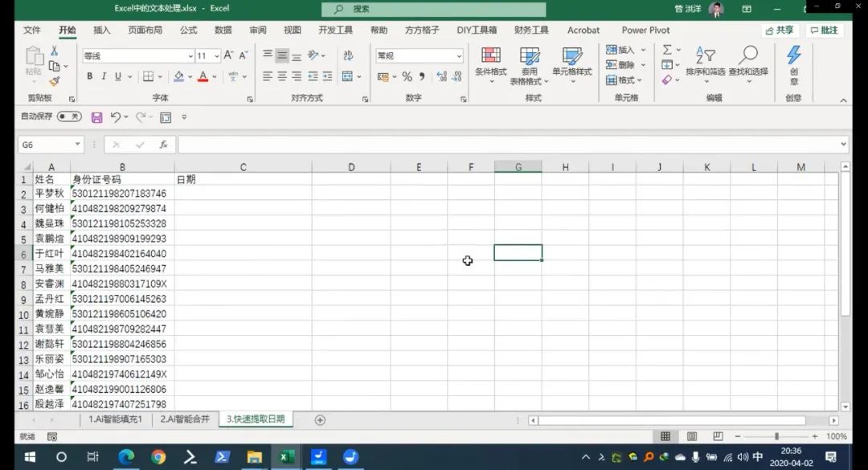Click the Insert Function fx icon
868x470 pixels.
click(x=163, y=145)
